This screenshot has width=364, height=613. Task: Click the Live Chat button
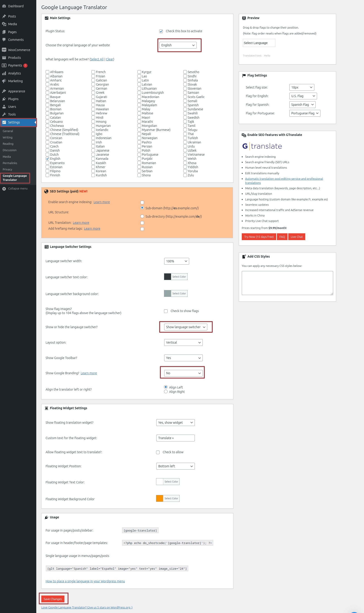[x=297, y=237]
